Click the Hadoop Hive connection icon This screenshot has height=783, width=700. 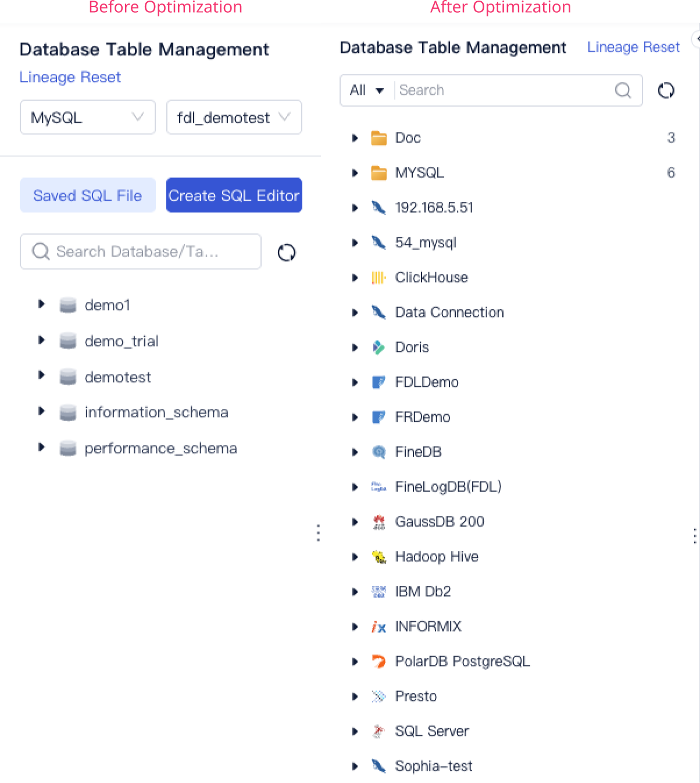pyautogui.click(x=378, y=557)
